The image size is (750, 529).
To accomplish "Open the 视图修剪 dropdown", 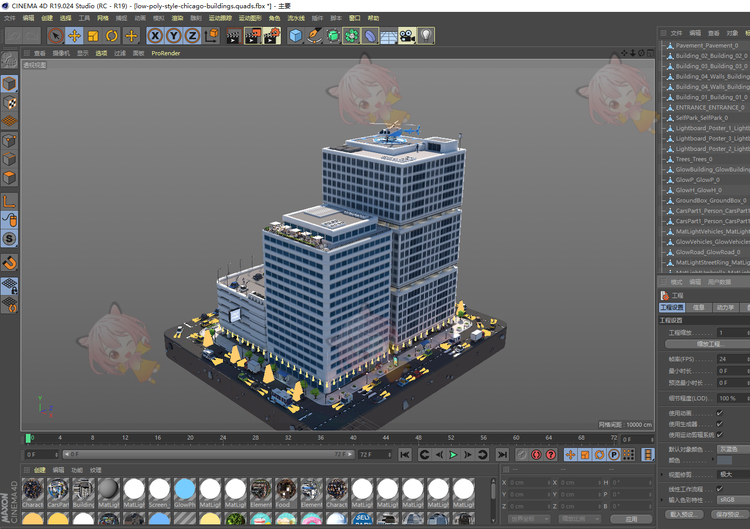I will [x=733, y=474].
